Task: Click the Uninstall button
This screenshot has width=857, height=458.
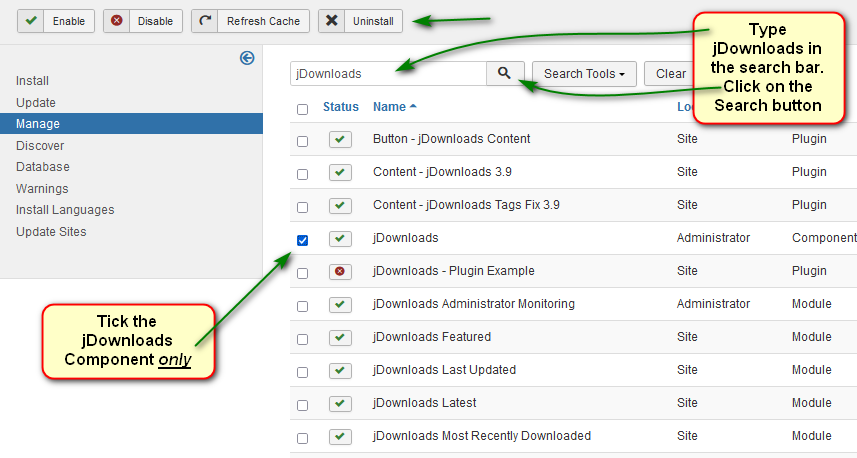Action: 360,21
